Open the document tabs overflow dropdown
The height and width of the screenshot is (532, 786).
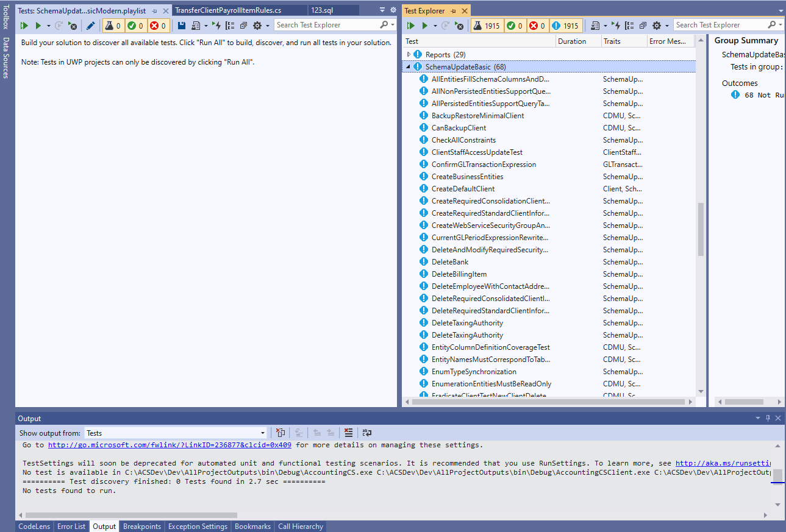coord(382,10)
